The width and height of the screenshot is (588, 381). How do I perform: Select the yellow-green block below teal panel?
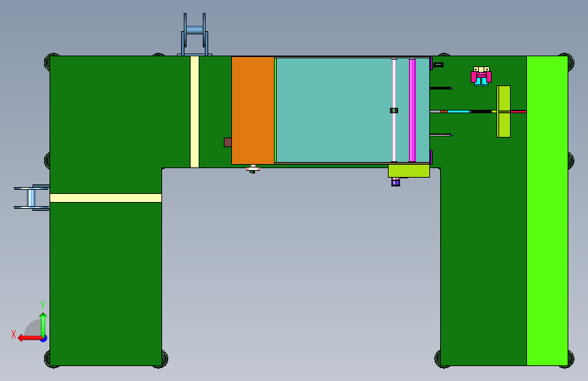point(409,171)
